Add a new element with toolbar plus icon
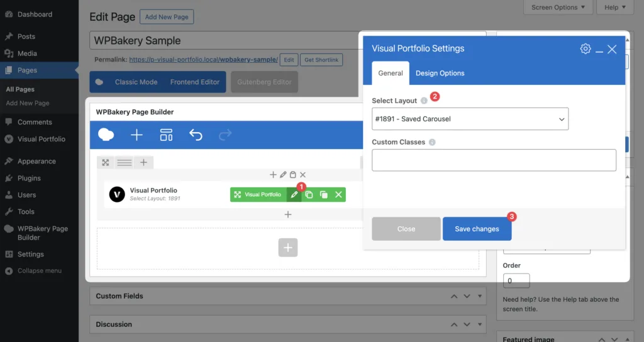This screenshot has height=342, width=644. click(136, 135)
